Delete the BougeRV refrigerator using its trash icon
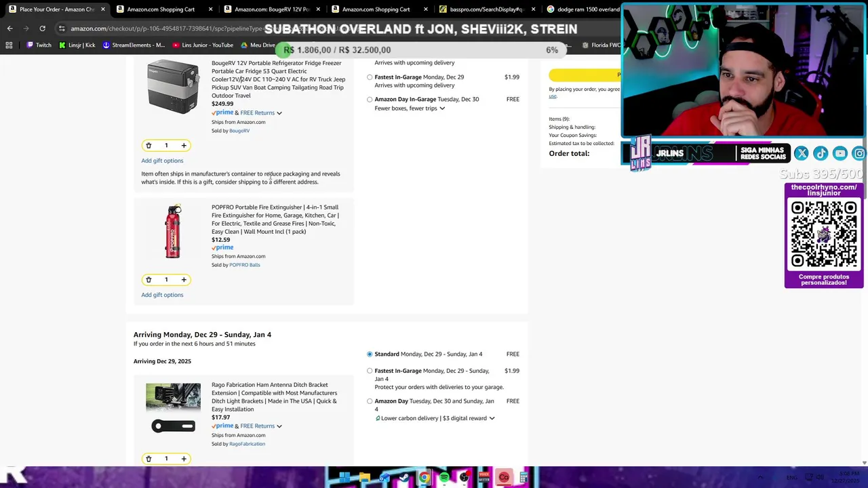This screenshot has width=868, height=488. click(149, 145)
